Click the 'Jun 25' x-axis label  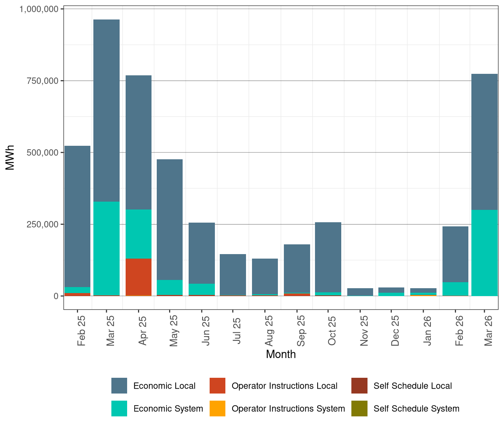point(205,331)
